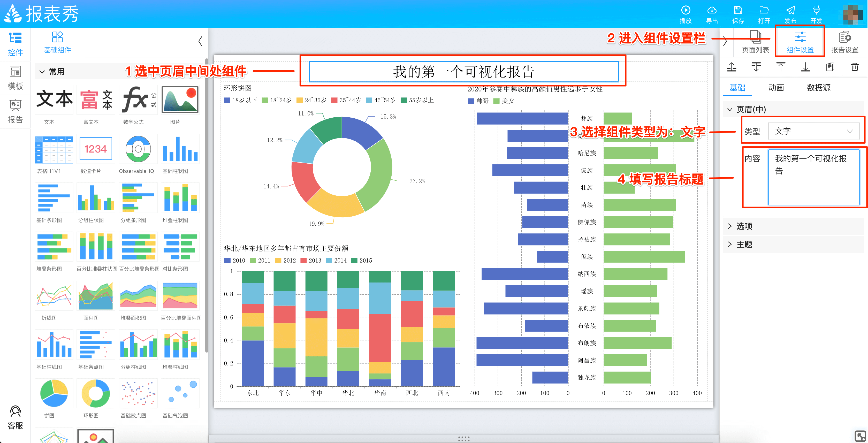Switch to the 基础 tab
The width and height of the screenshot is (868, 443).
pyautogui.click(x=737, y=88)
